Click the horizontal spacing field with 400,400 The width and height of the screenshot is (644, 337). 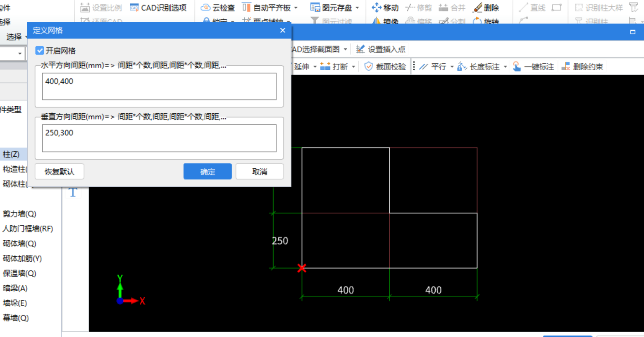click(x=159, y=86)
